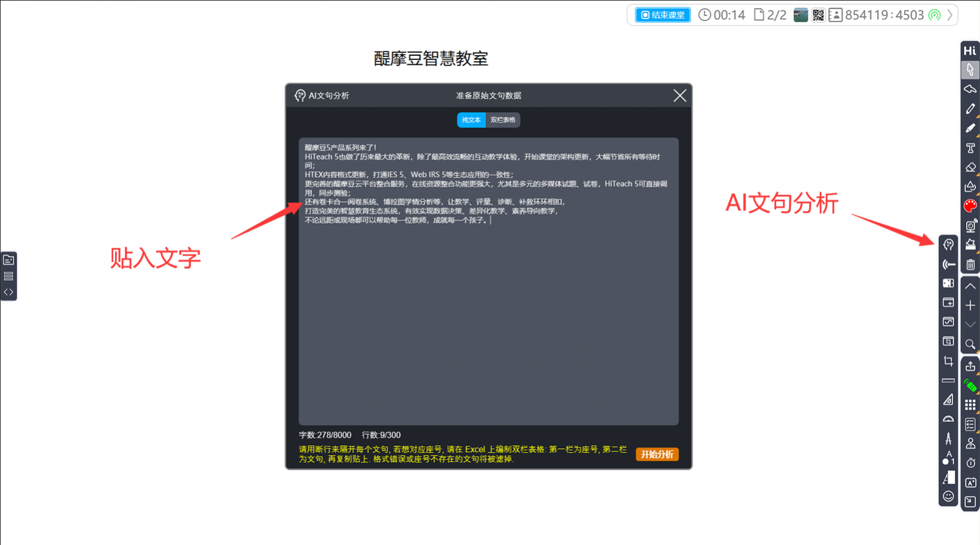
Task: Select the compass drawing tool
Action: pos(948,438)
